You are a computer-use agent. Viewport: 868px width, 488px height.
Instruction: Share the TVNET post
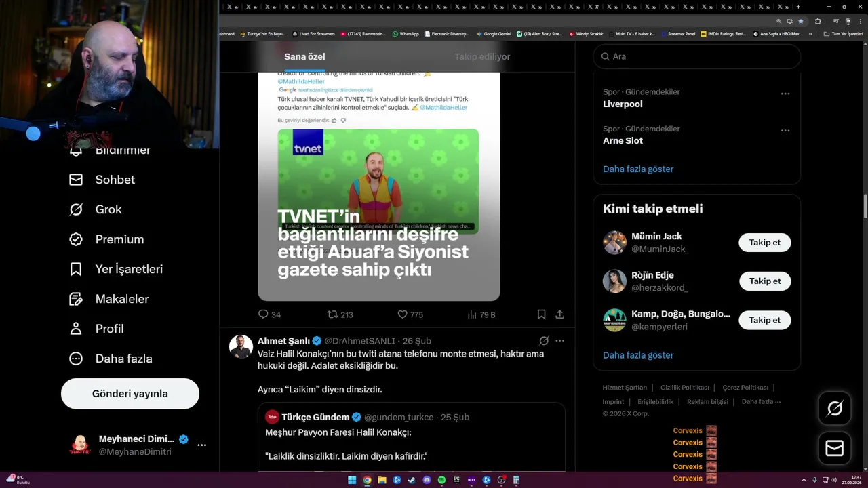pos(559,314)
